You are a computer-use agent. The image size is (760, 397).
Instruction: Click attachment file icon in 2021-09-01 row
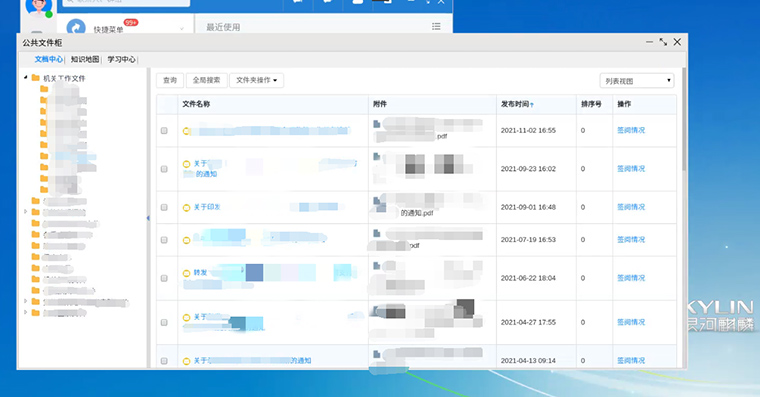[376, 201]
